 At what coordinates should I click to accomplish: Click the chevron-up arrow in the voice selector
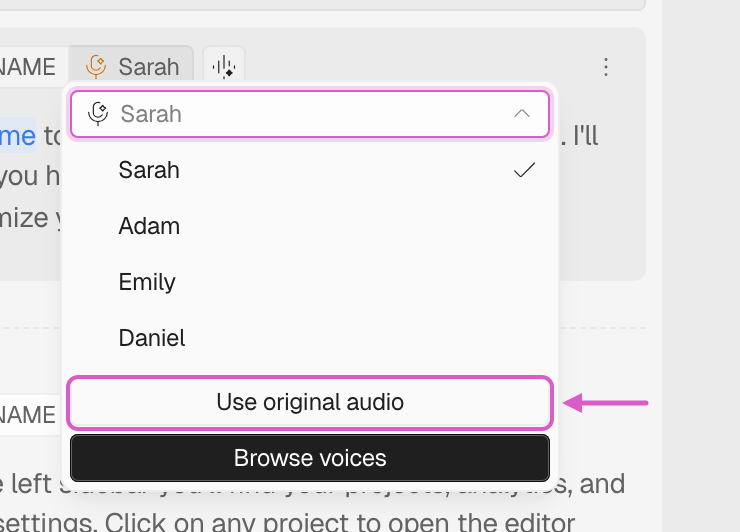[x=522, y=114]
